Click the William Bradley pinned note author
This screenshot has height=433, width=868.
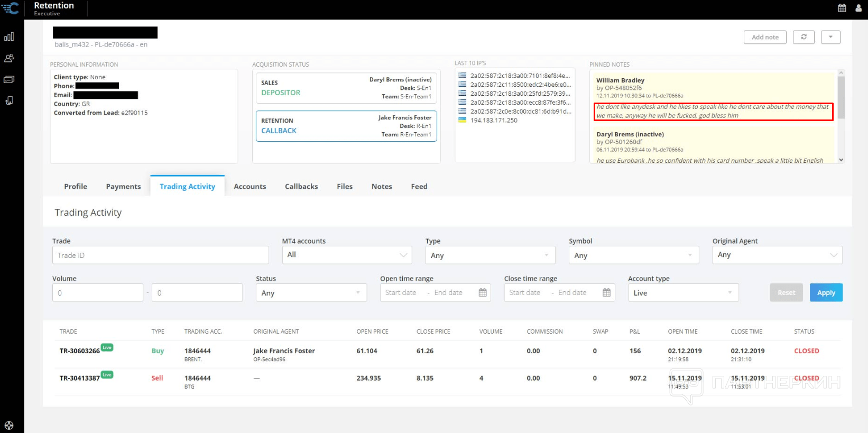pyautogui.click(x=620, y=80)
